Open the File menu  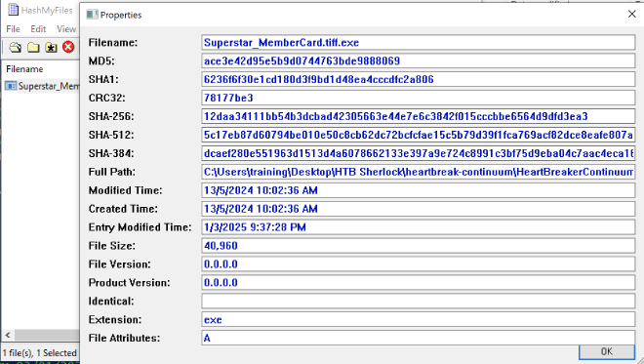click(13, 28)
